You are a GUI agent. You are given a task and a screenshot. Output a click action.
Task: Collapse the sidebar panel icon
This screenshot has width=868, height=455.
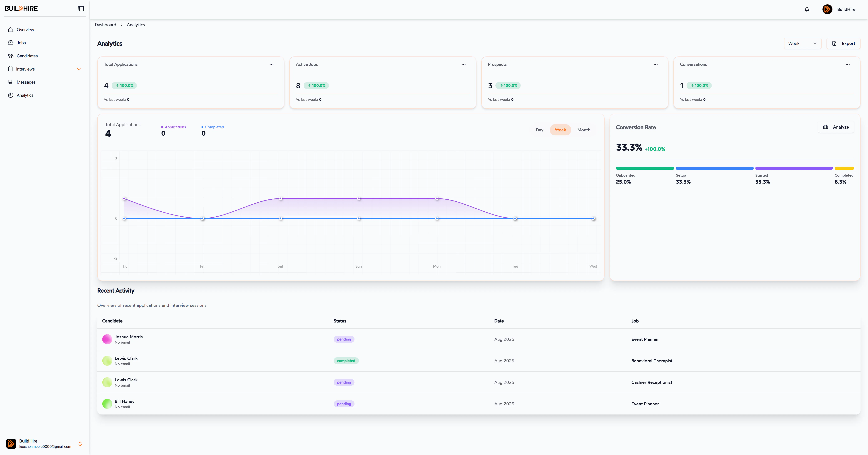click(x=81, y=9)
